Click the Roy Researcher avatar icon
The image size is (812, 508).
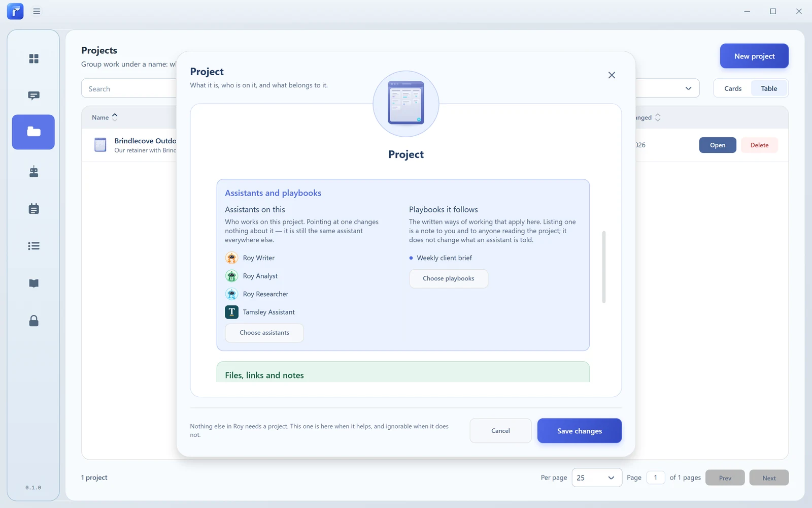(x=231, y=294)
